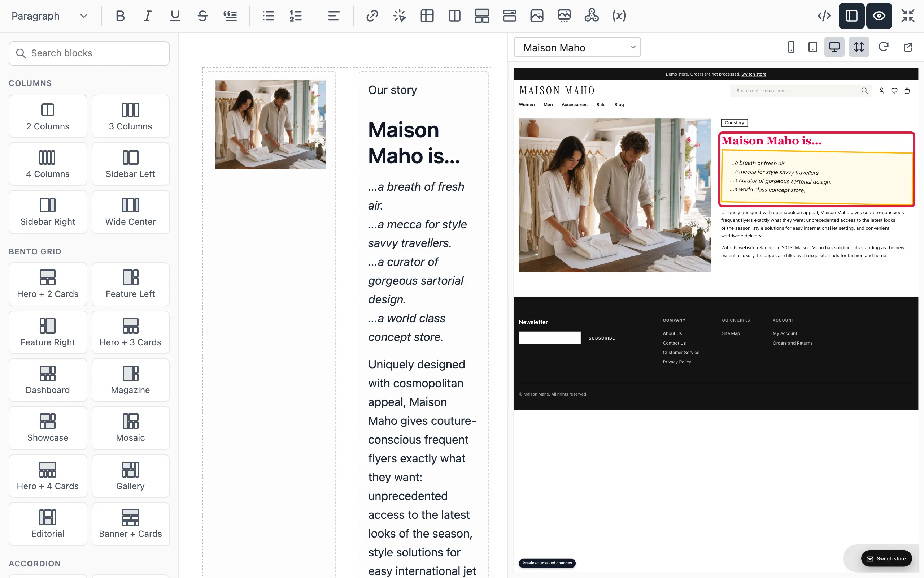Create a bulleted list
The height and width of the screenshot is (578, 924).
coord(269,16)
